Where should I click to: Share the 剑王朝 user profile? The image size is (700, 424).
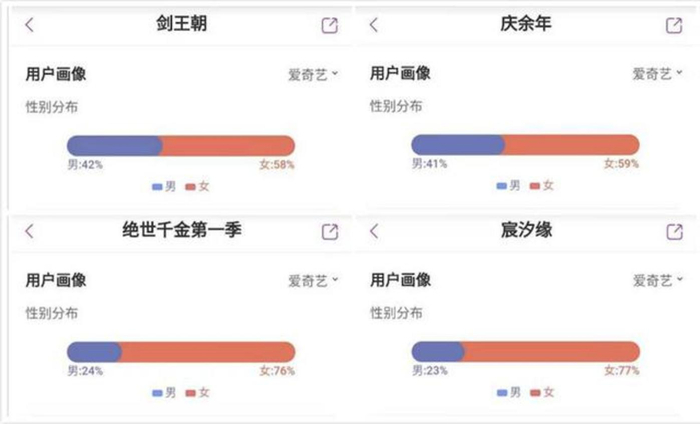coord(330,25)
